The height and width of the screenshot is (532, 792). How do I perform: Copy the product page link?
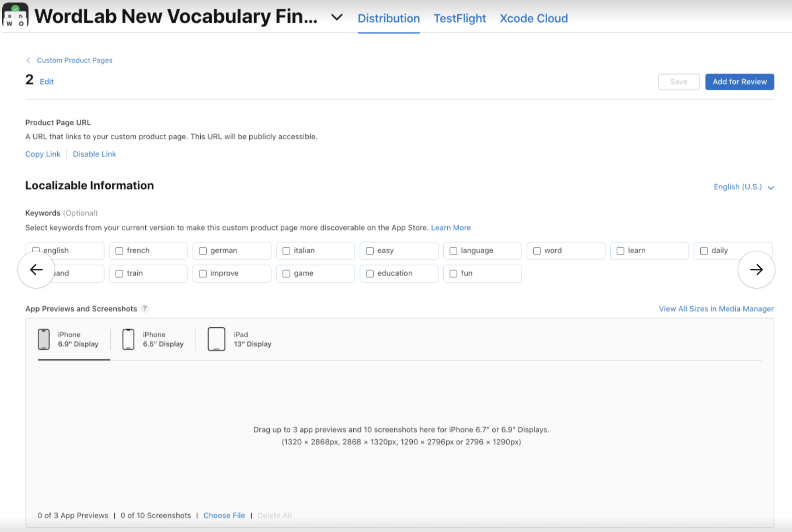pyautogui.click(x=43, y=154)
